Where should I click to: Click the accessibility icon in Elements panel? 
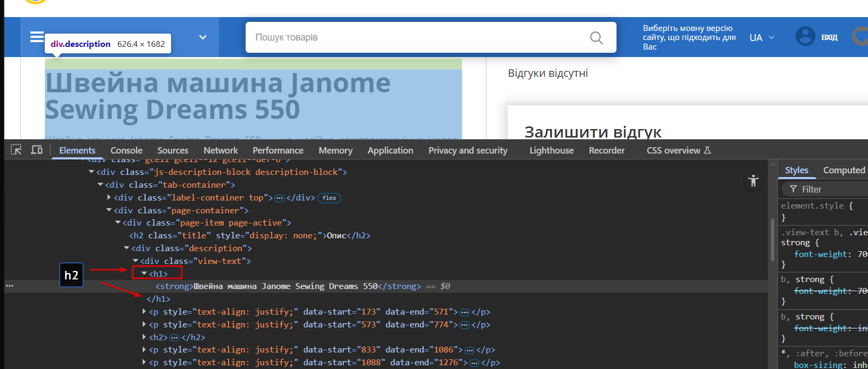tap(753, 181)
